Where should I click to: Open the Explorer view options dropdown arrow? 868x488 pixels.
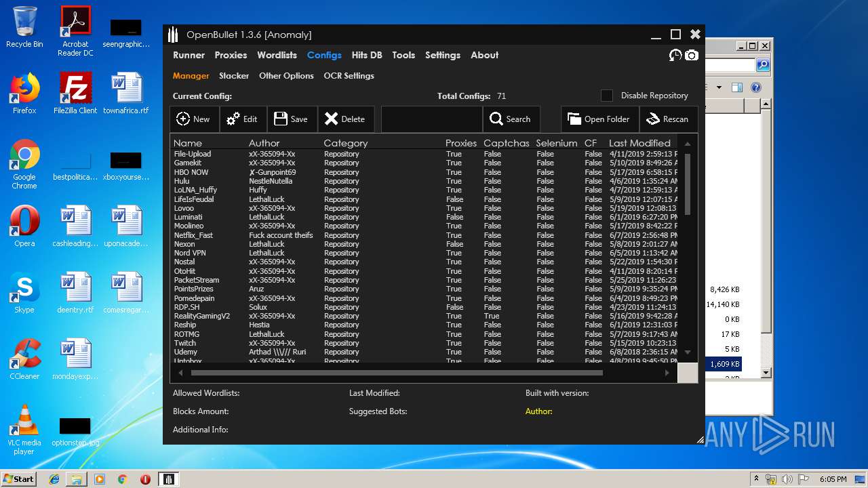pyautogui.click(x=719, y=87)
